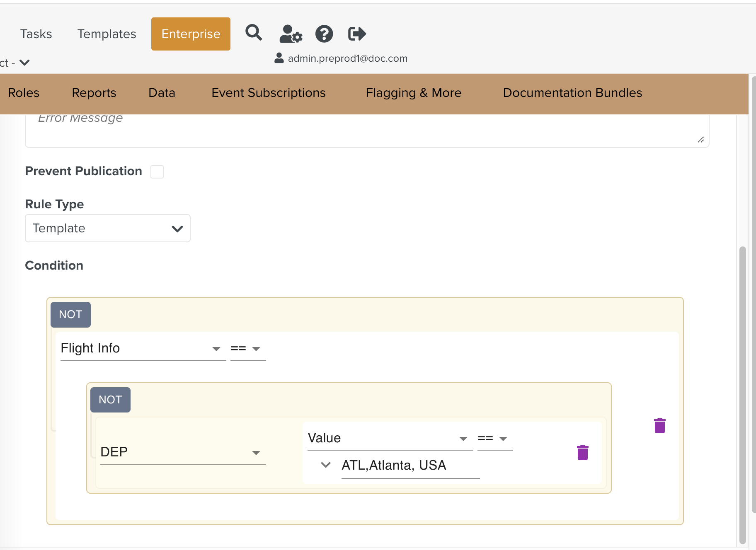Click the Enterprise button
This screenshot has width=756, height=550.
(191, 34)
